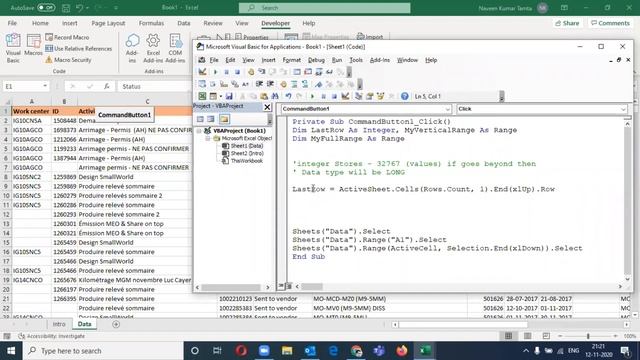The width and height of the screenshot is (640, 360).
Task: Click the Indent icon in VBA Edit toolbar
Action: tap(259, 84)
